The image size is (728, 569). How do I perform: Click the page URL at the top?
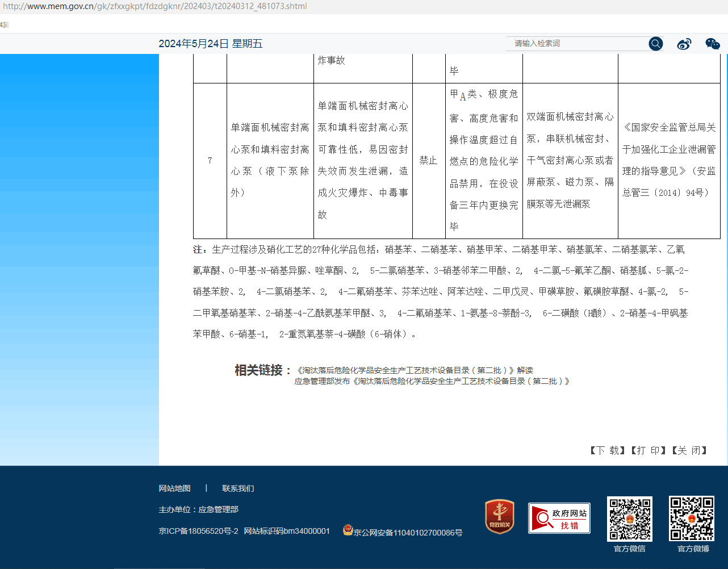click(x=154, y=6)
